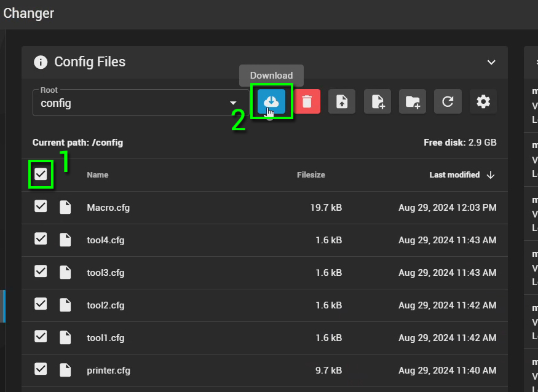This screenshot has width=538, height=392.
Task: Open the tool4.cfg file
Action: pos(106,240)
